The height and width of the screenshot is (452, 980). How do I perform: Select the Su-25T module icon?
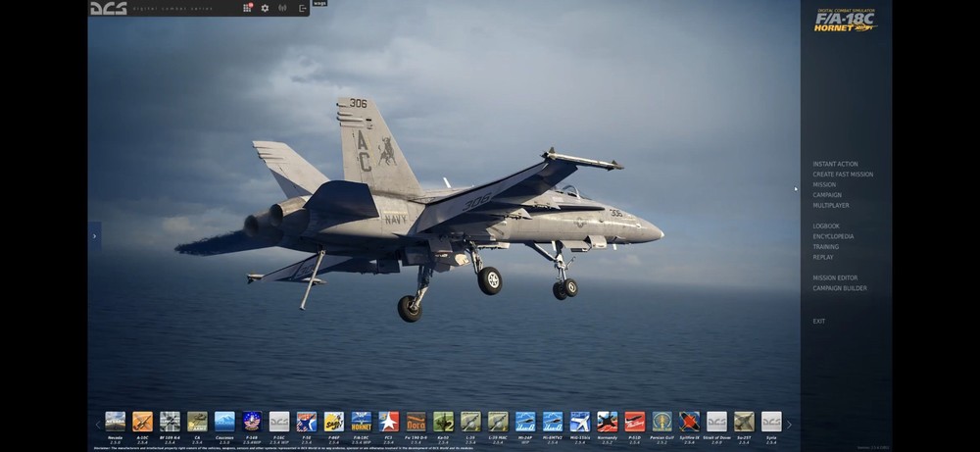(x=744, y=422)
